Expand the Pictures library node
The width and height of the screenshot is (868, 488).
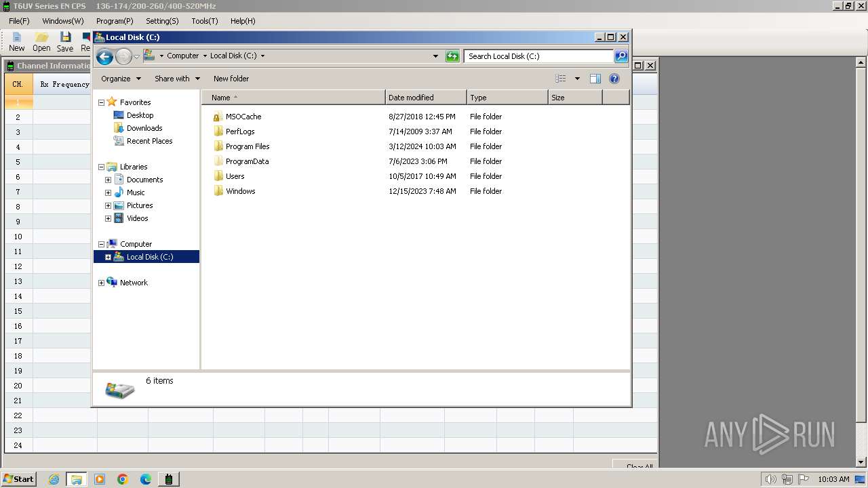click(x=108, y=205)
